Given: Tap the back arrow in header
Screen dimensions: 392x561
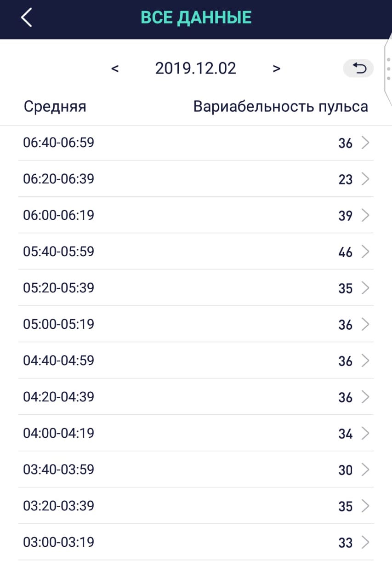Looking at the screenshot, I should [26, 18].
